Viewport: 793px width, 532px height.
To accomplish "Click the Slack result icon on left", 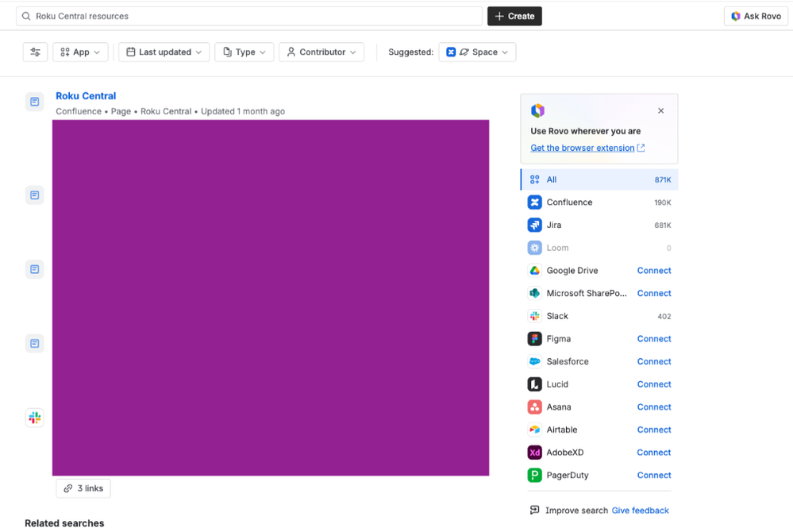I will [x=35, y=418].
